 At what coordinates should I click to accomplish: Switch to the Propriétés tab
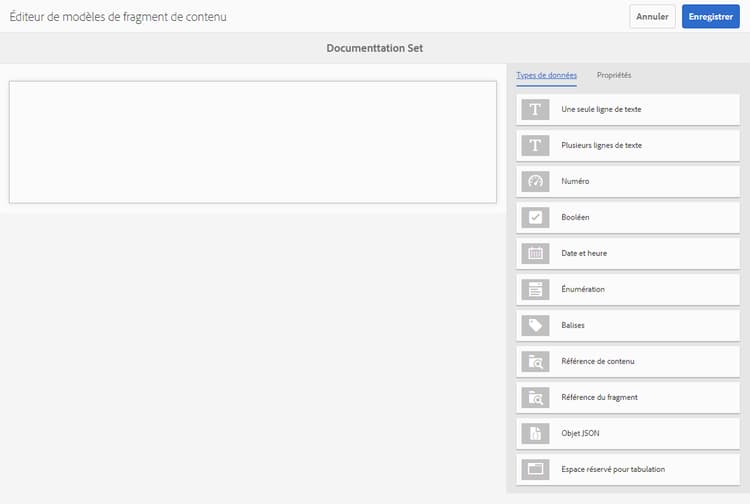(614, 76)
